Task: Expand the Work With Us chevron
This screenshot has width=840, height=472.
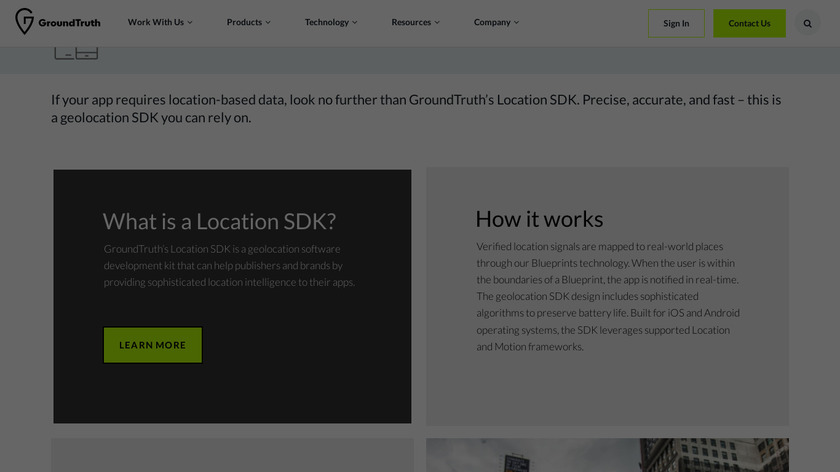Action: (190, 22)
